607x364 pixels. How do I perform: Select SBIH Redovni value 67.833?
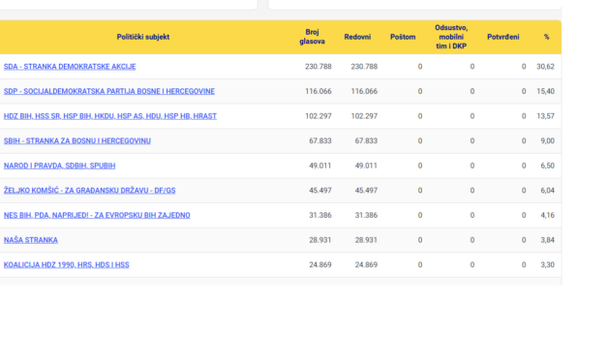click(366, 141)
